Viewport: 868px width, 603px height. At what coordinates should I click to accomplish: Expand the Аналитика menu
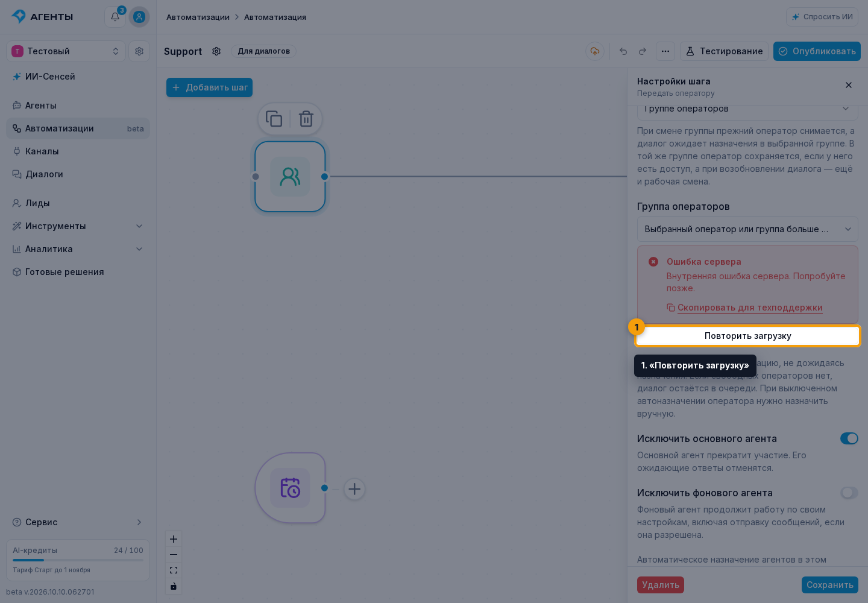(x=78, y=249)
